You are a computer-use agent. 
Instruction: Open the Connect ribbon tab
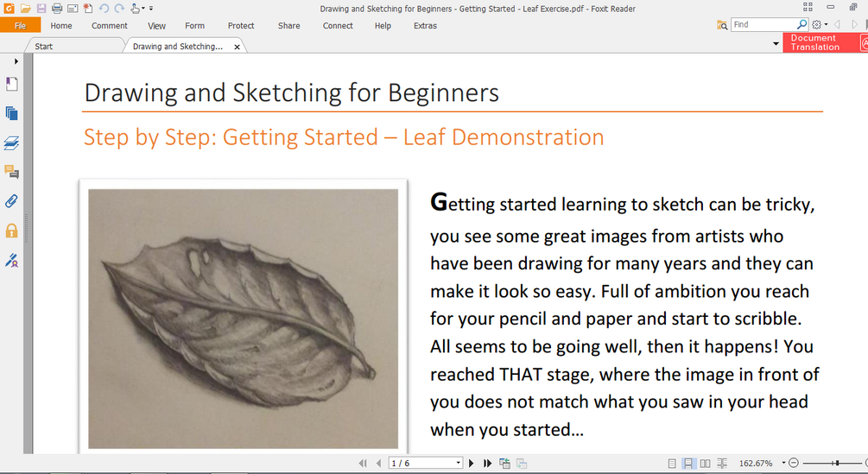338,25
